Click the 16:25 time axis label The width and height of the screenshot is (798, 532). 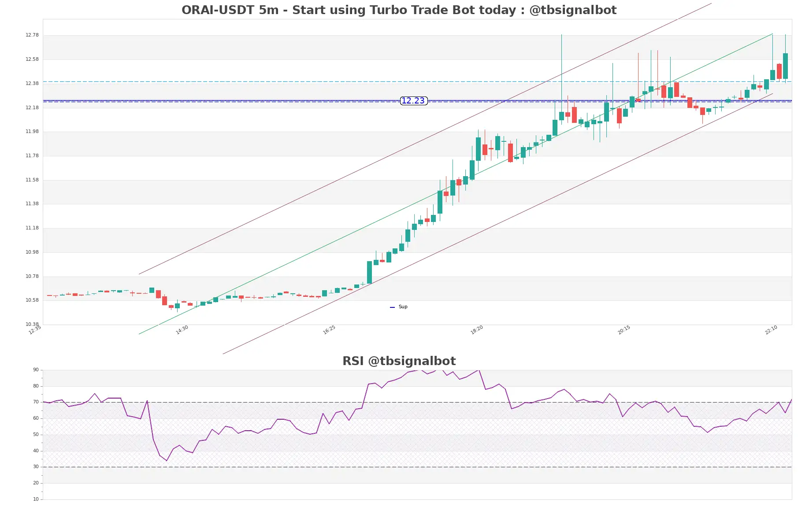point(329,330)
